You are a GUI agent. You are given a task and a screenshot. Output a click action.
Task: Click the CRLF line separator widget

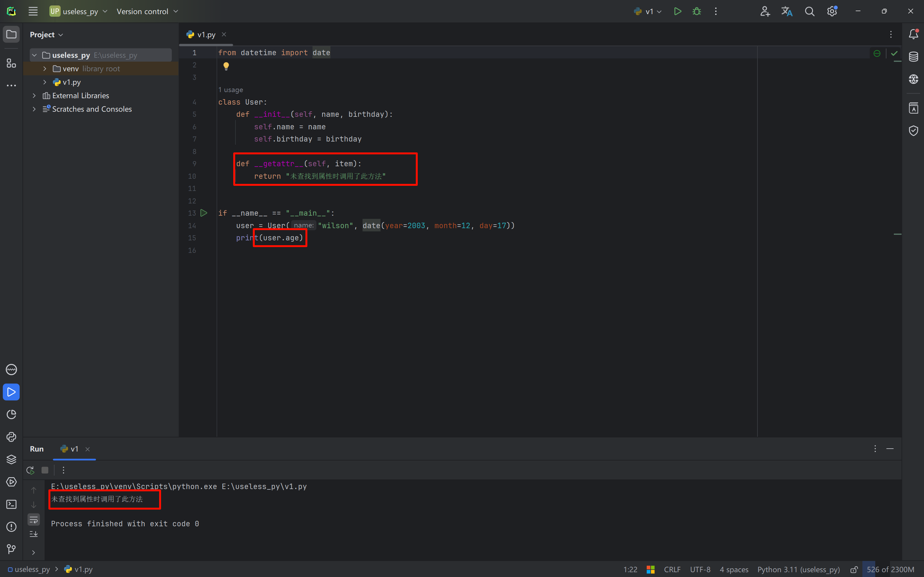point(672,570)
